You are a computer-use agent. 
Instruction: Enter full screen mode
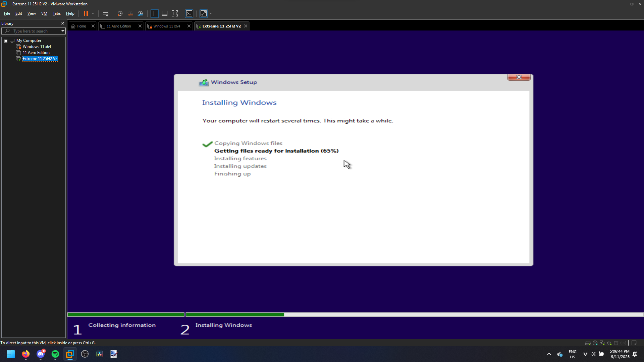[x=175, y=13]
